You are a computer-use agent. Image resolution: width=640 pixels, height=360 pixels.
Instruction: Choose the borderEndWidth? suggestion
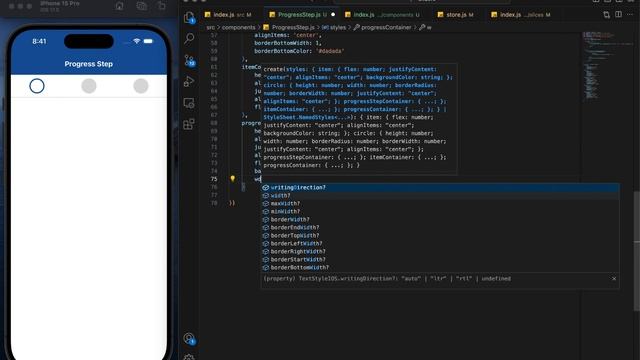coord(440,227)
